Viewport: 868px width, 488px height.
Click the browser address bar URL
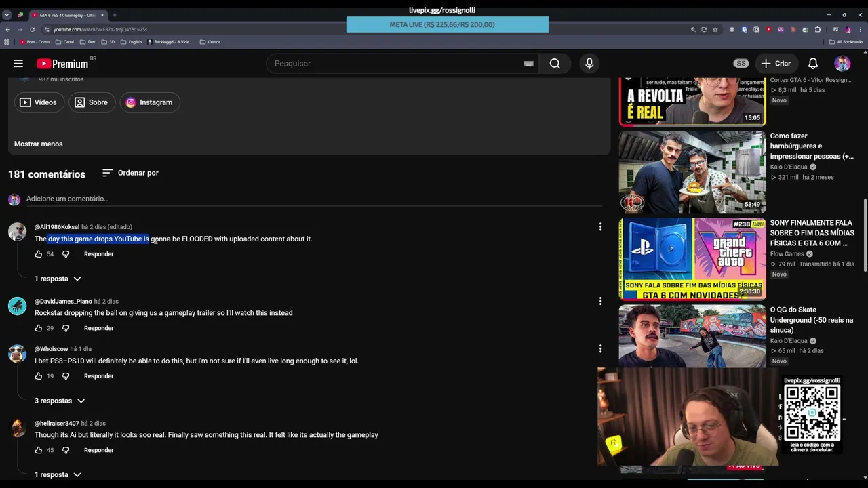pos(100,29)
